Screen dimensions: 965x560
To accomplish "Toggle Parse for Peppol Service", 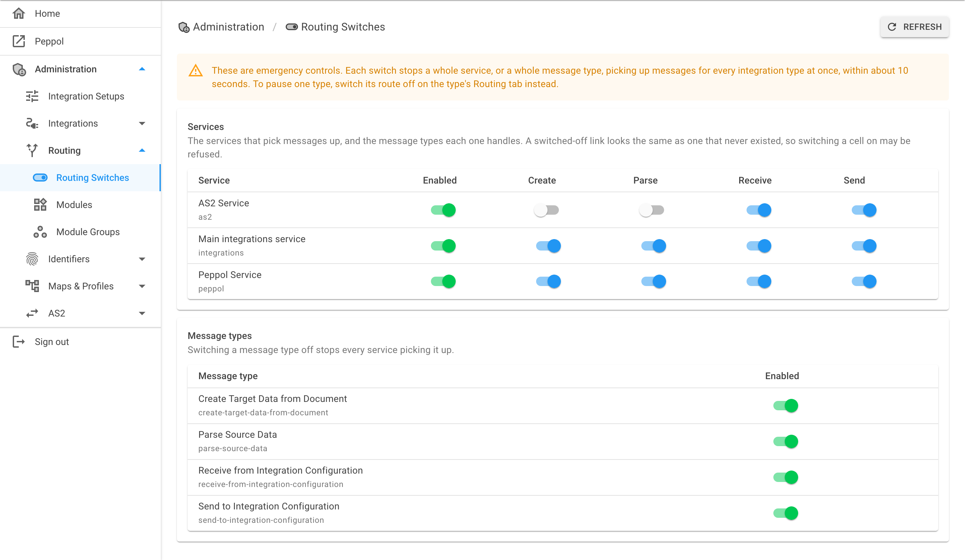I will (653, 281).
